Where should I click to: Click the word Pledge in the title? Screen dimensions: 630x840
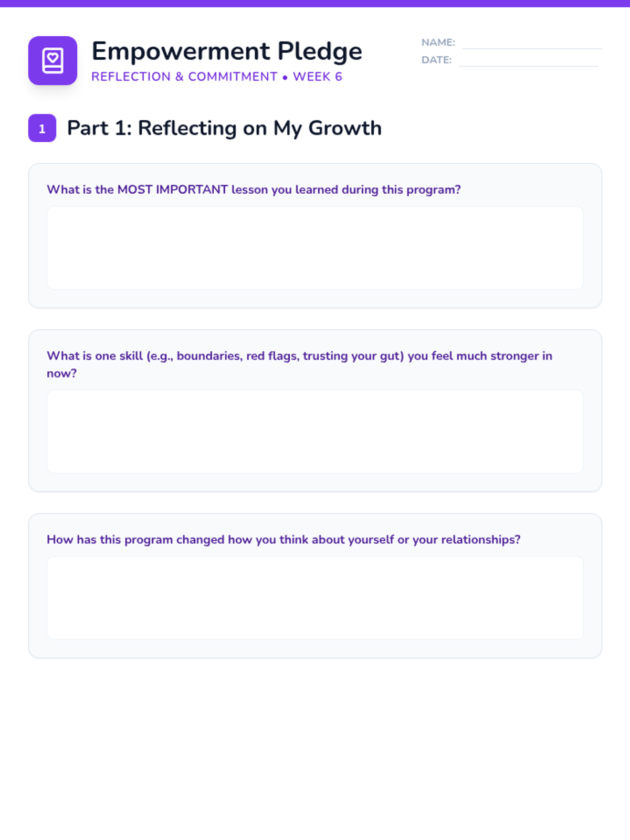[320, 51]
